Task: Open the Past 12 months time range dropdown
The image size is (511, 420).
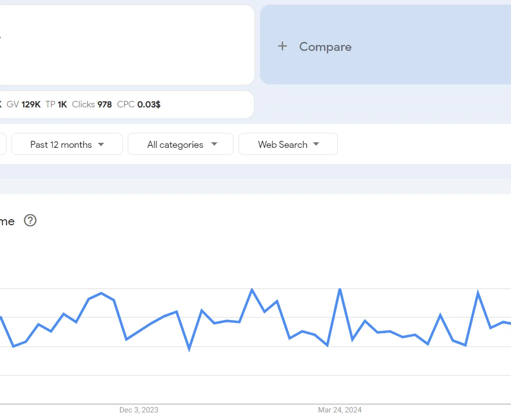Action: pos(66,144)
